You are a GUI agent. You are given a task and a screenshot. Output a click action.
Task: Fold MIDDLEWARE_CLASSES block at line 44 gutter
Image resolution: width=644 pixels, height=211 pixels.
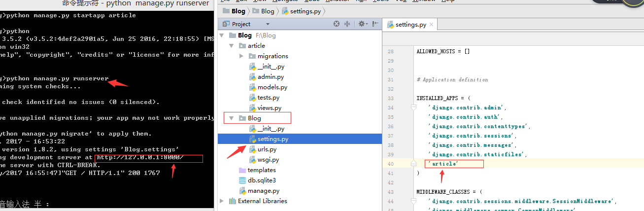(x=413, y=201)
